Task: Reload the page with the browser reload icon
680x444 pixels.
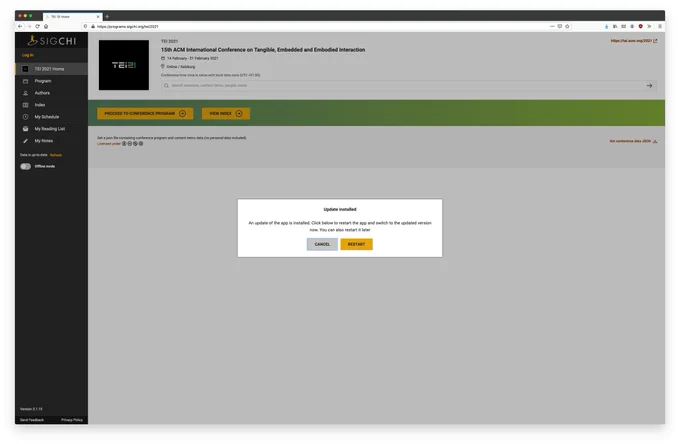Action: pos(37,26)
